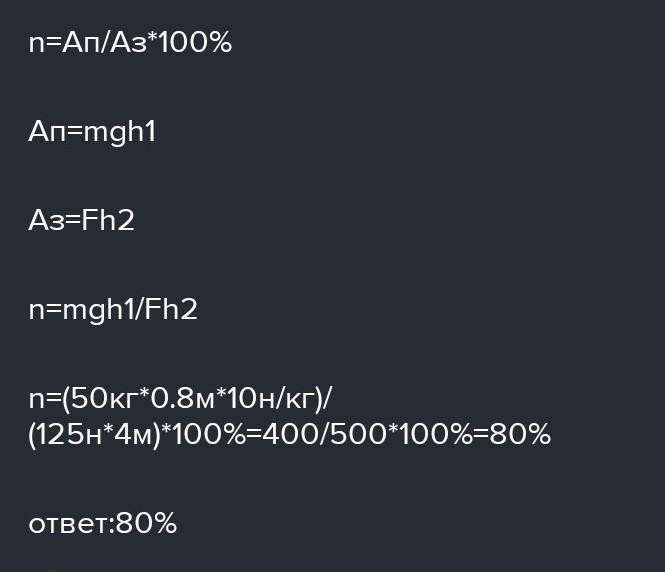Click the 100% in the first formula
This screenshot has width=665, height=572.
[196, 42]
